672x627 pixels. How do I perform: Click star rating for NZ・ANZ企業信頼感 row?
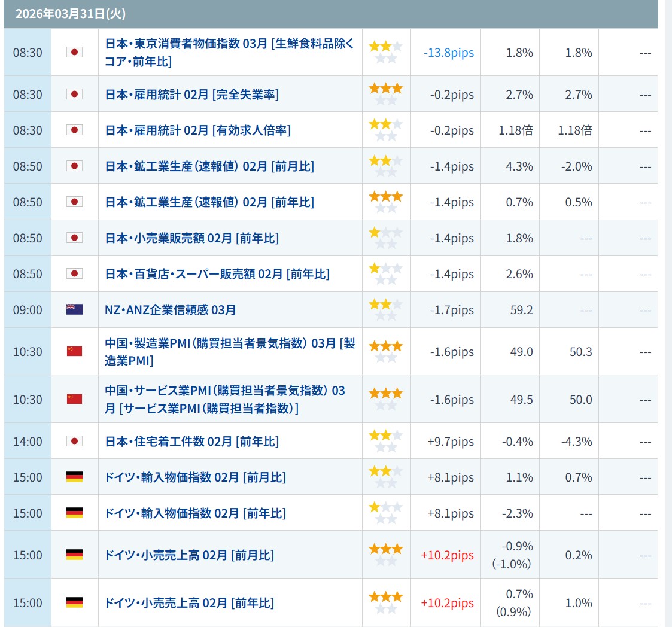(385, 309)
